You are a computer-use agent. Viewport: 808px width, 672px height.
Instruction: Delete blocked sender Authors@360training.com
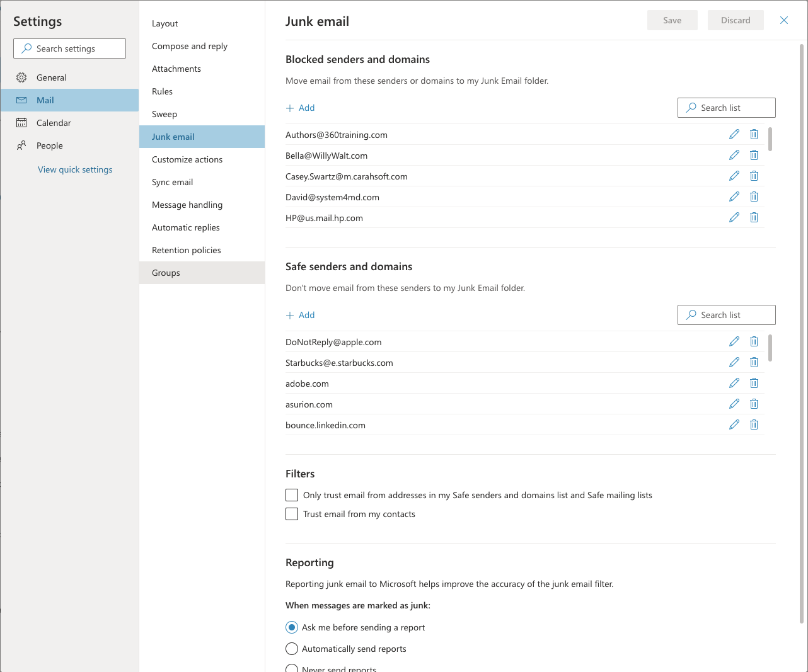[754, 134]
